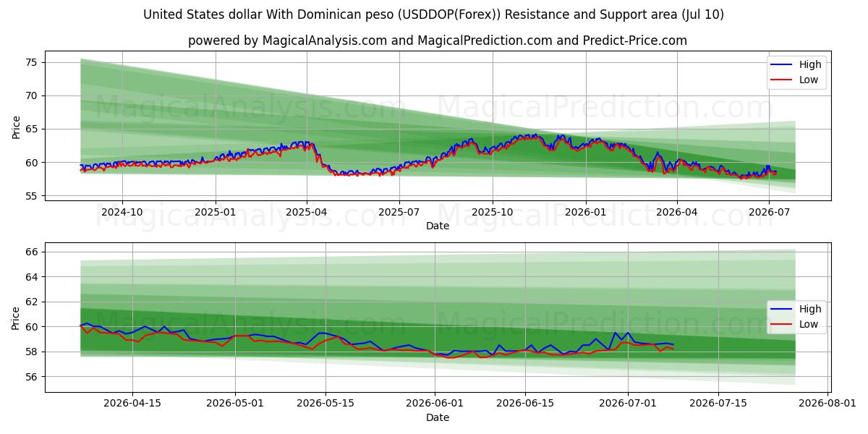Click the '2026-05-15' tick label on bottom chart
Viewport: 868px width, 434px height.
pos(325,404)
